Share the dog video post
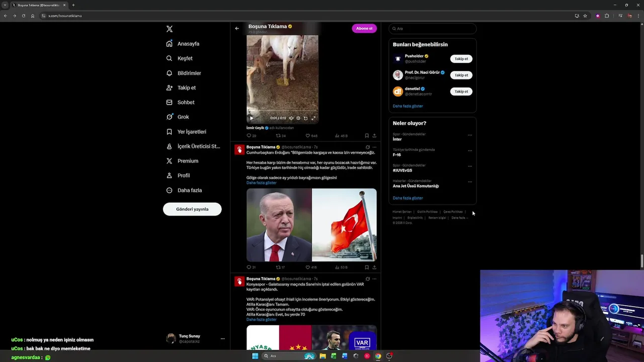Image resolution: width=644 pixels, height=362 pixels. pyautogui.click(x=374, y=136)
